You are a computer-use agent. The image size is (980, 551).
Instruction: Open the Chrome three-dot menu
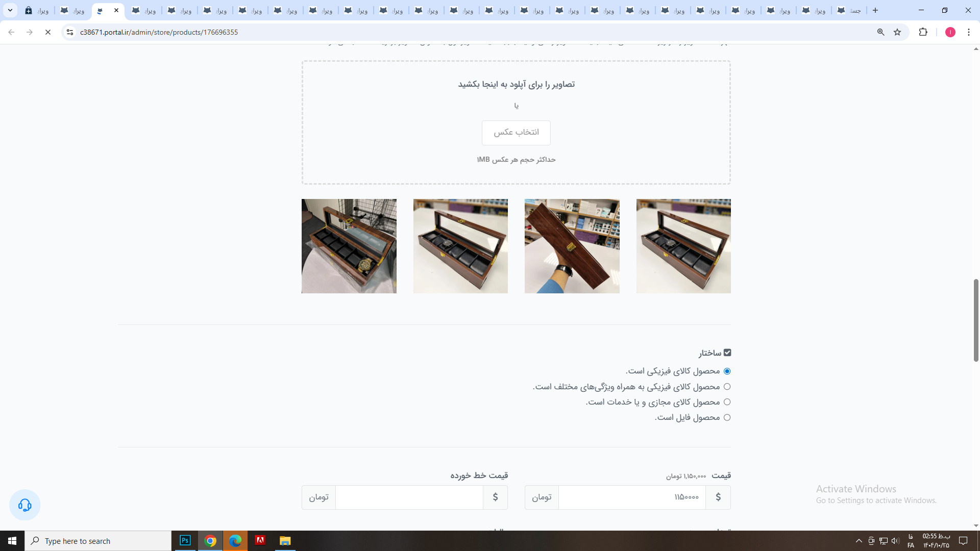coord(968,32)
